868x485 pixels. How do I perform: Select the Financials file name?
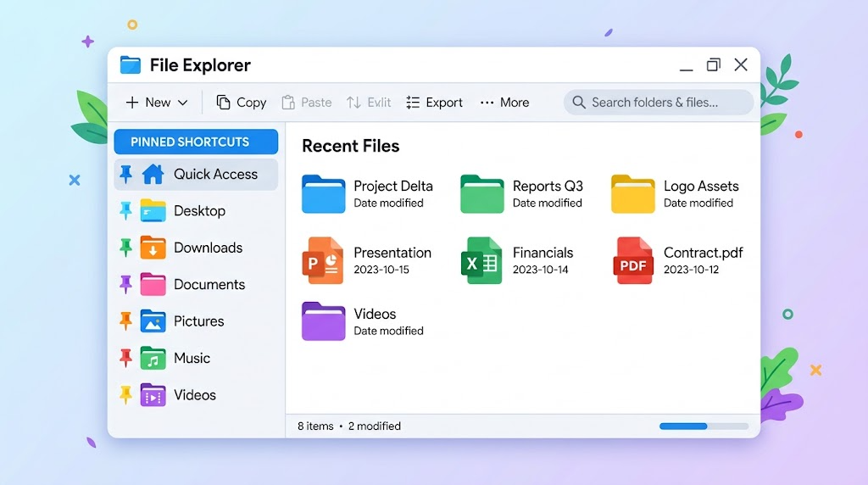click(x=543, y=253)
